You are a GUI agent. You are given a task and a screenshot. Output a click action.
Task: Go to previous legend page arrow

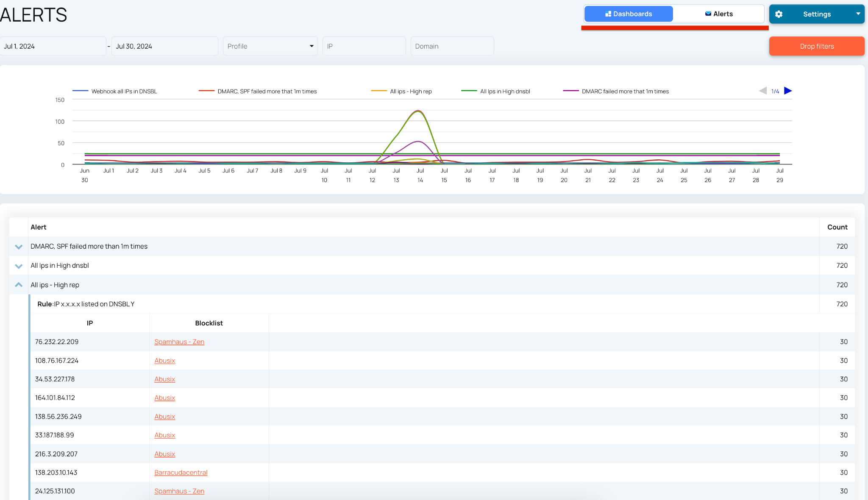(762, 91)
